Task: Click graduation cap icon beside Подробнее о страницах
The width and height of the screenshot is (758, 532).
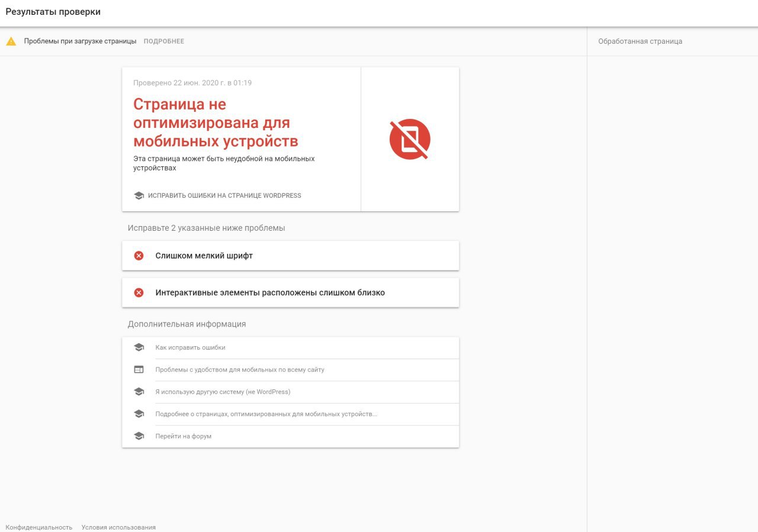Action: coord(139,414)
